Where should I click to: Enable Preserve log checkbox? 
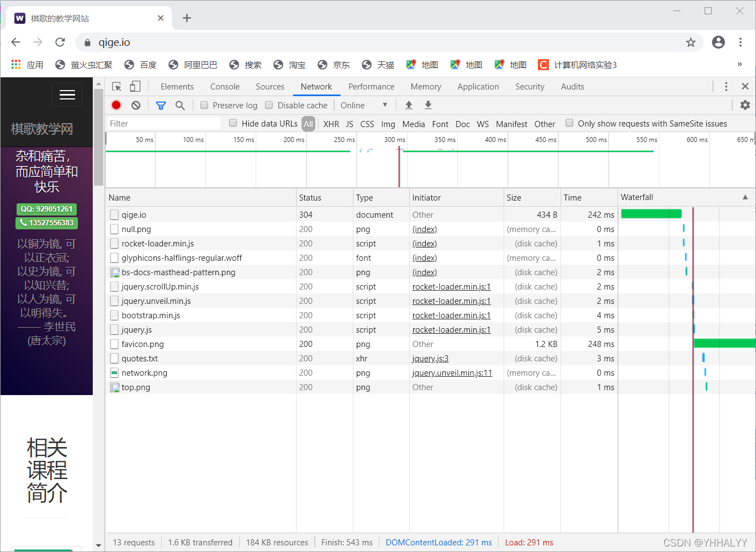(204, 105)
